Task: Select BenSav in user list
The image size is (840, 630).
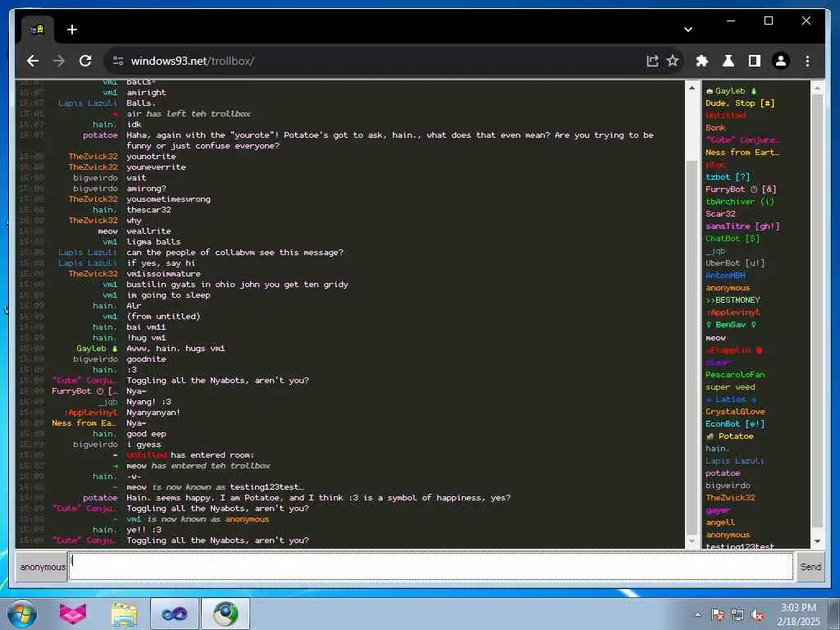Action: (730, 325)
